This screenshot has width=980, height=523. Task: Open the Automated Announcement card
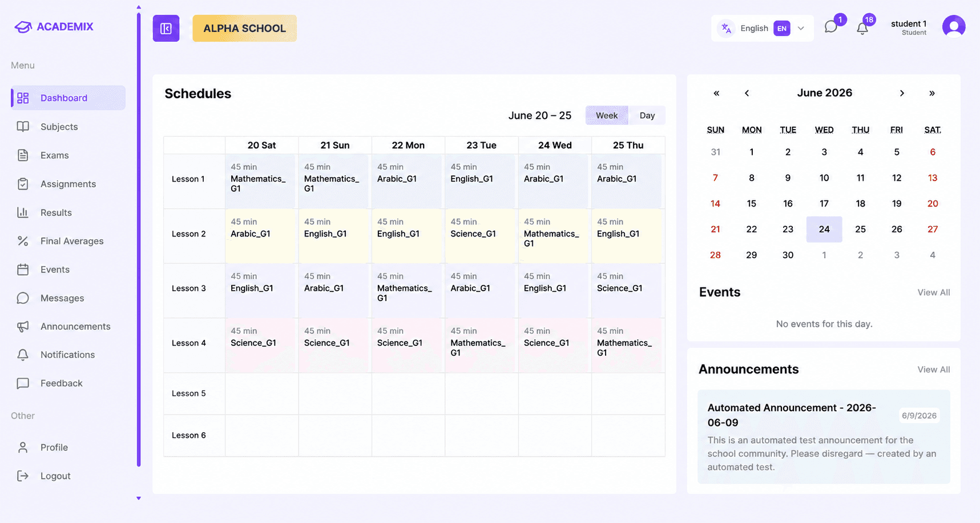point(824,437)
